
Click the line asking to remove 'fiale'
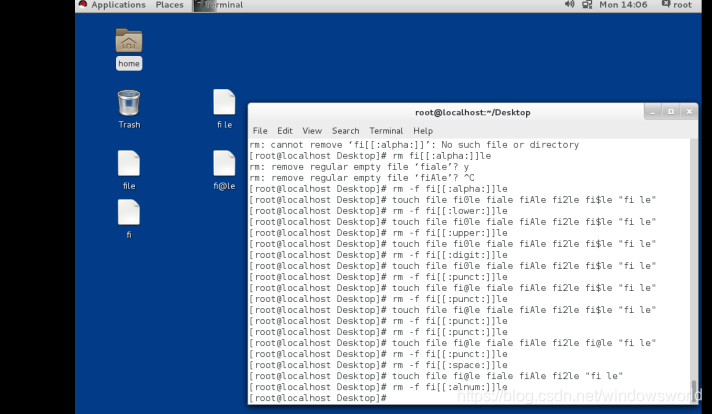coord(359,167)
